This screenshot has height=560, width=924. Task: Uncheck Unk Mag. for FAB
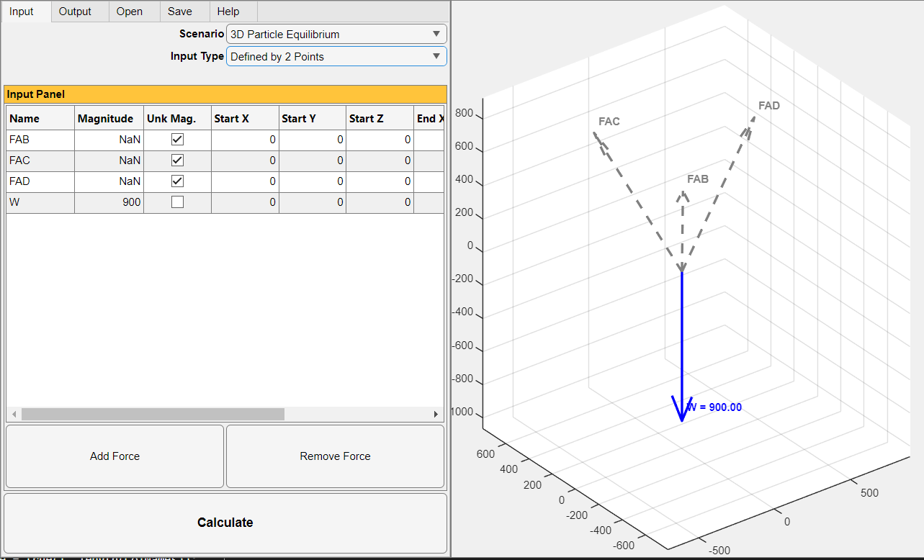pos(177,140)
